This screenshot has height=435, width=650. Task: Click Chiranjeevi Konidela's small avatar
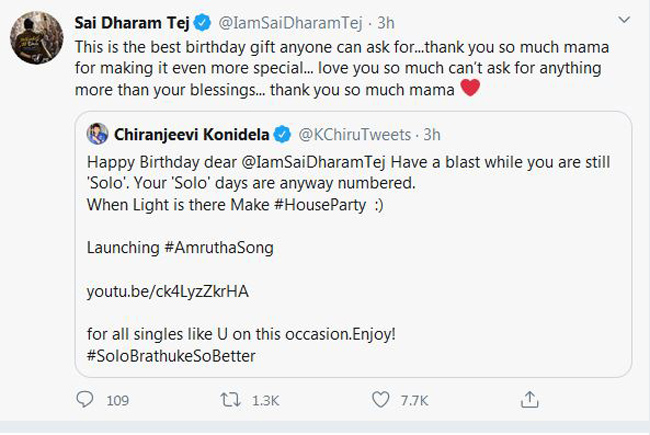(x=96, y=133)
